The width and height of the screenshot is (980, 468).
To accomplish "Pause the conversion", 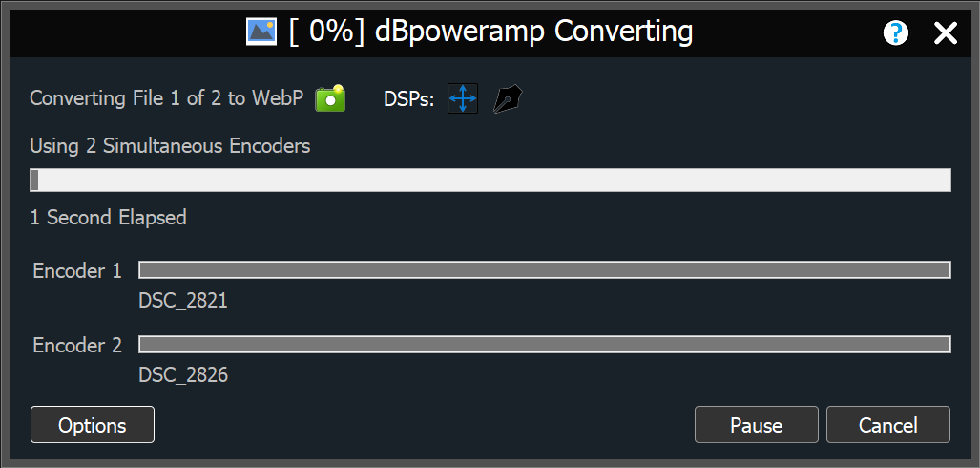I will 757,425.
